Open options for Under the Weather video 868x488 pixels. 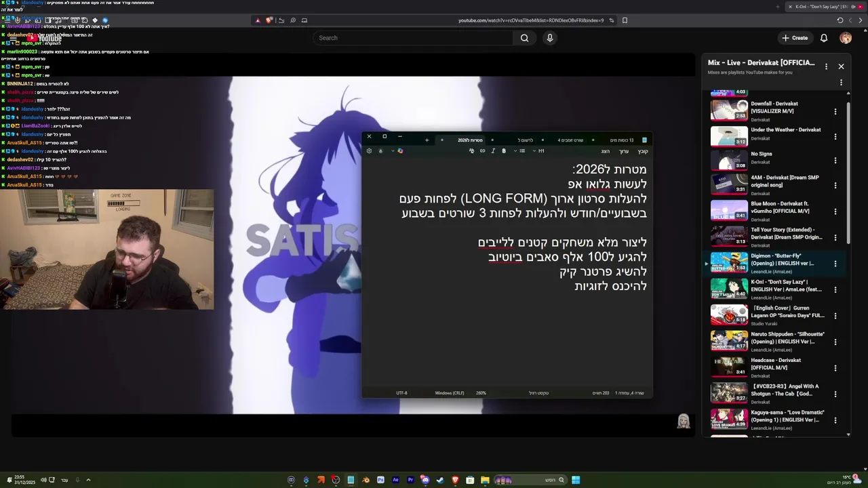(x=835, y=136)
